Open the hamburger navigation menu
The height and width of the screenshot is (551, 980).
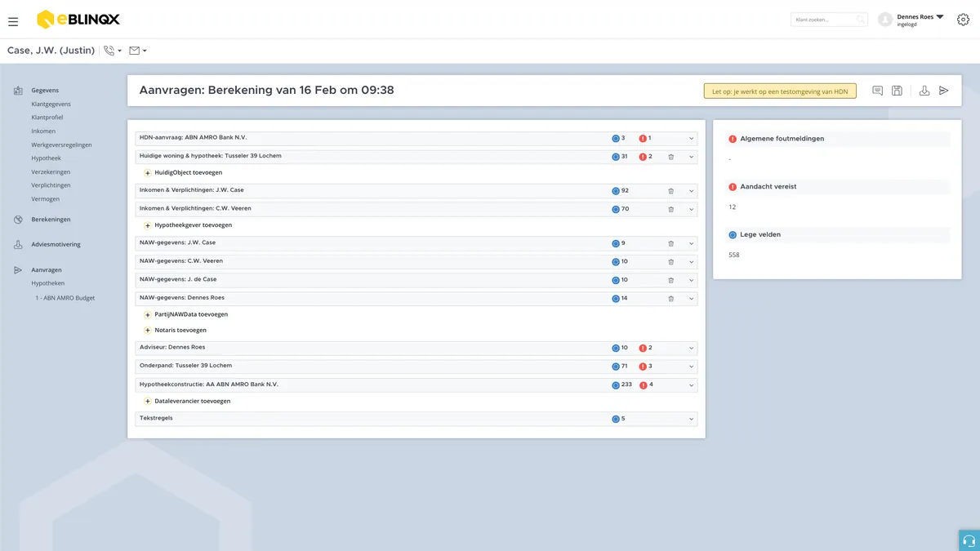click(13, 21)
